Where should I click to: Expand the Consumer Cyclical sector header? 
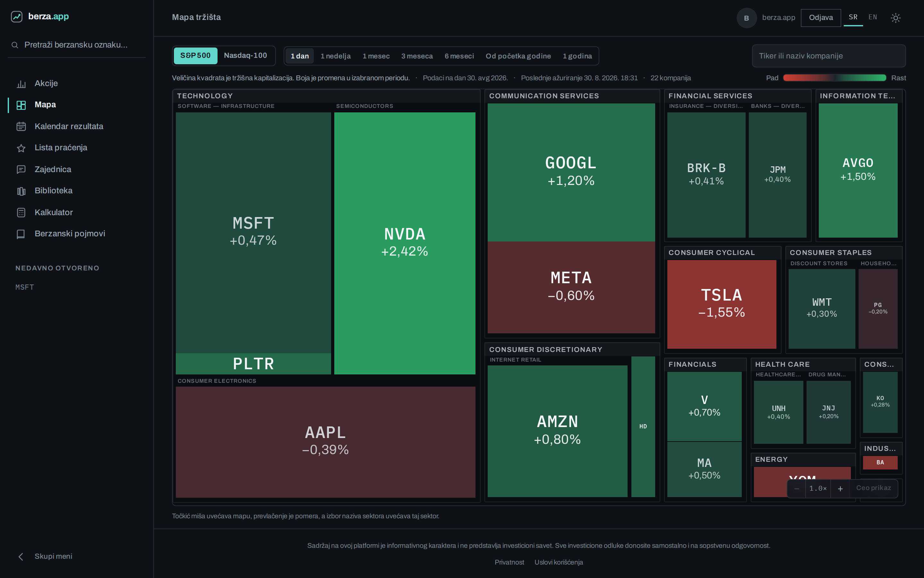coord(723,253)
